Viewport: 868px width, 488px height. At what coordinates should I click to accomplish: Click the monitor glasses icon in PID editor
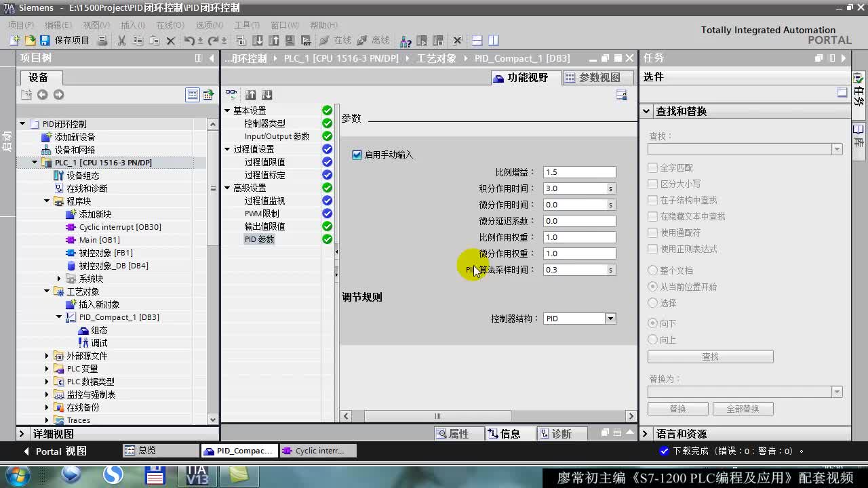231,95
